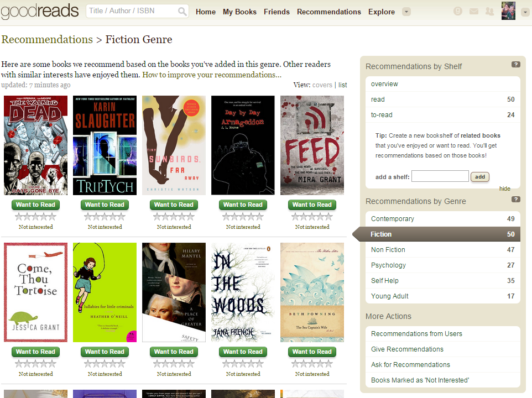Open help for Recommendations by Shelf
This screenshot has width=532, height=398.
click(516, 65)
